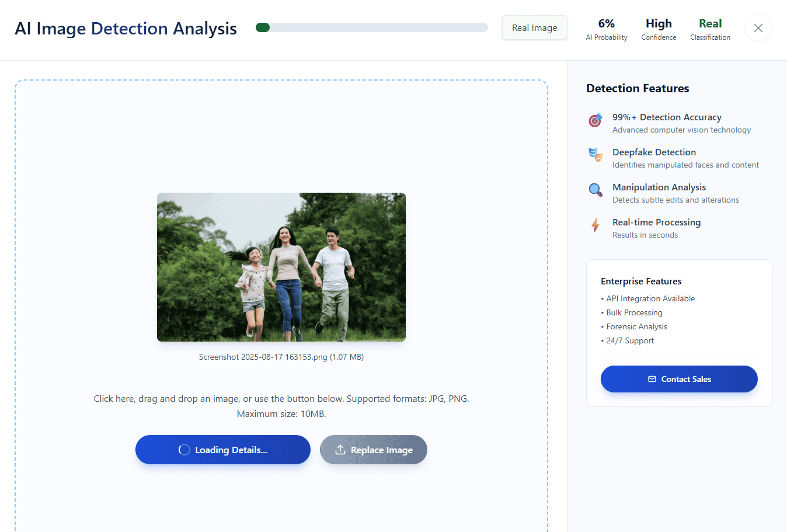Click the Manipulation Analysis feature title
The height and width of the screenshot is (532, 787).
(659, 187)
